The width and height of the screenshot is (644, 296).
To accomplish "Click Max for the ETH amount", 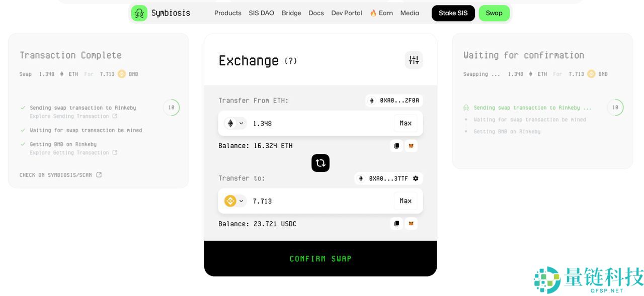I will tap(406, 123).
